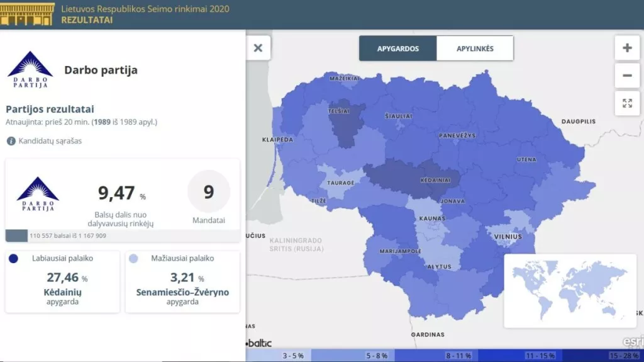Screen dimensions: 644x362
Task: Click the vote share progress bar
Action: (123, 235)
